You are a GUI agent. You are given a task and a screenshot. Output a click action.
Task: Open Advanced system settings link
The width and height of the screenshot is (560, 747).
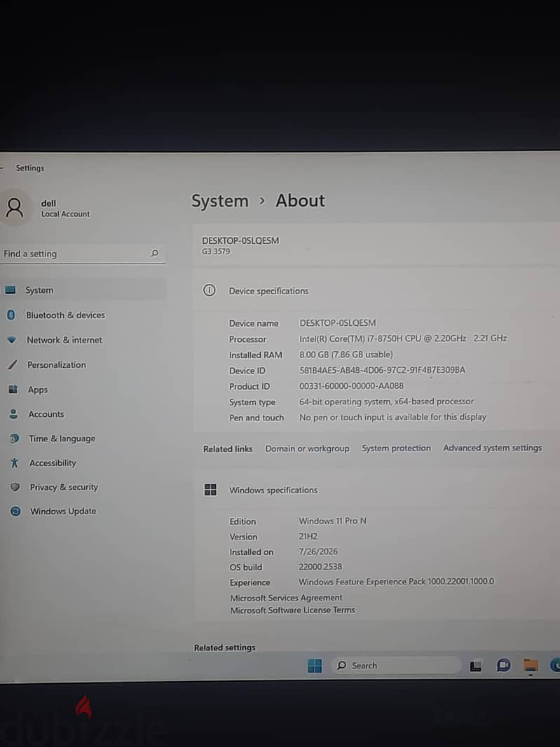coord(492,447)
